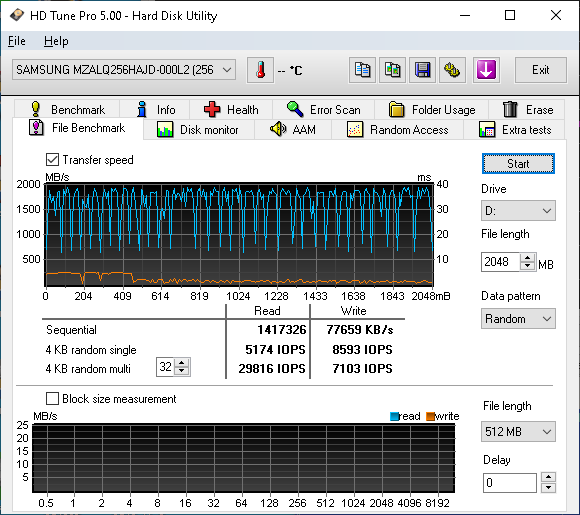Open the Error Scan tab
The width and height of the screenshot is (580, 515).
[324, 110]
